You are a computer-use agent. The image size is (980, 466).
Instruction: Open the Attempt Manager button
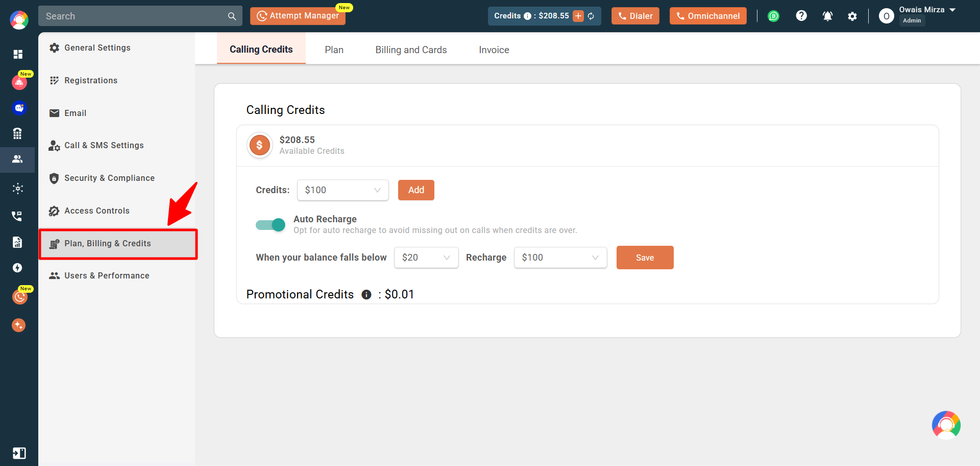point(298,16)
